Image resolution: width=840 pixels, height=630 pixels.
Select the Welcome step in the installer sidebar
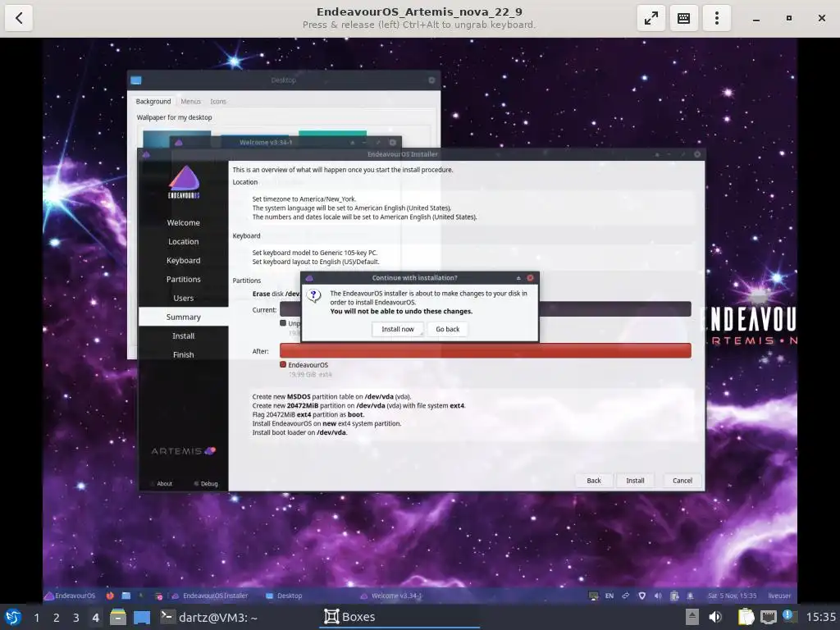(183, 222)
